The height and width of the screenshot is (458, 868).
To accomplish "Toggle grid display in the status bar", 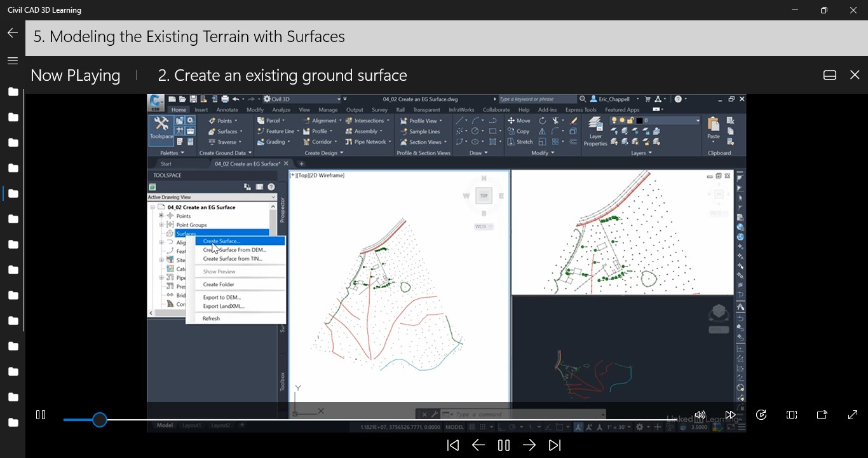I will (471, 427).
